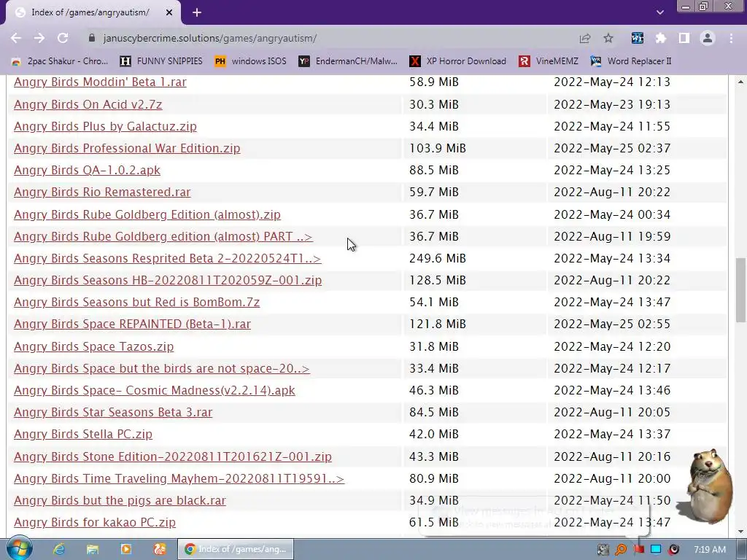Screen dimensions: 747x560
Task: Click the vertical scrollbar thumb
Action: point(740,290)
